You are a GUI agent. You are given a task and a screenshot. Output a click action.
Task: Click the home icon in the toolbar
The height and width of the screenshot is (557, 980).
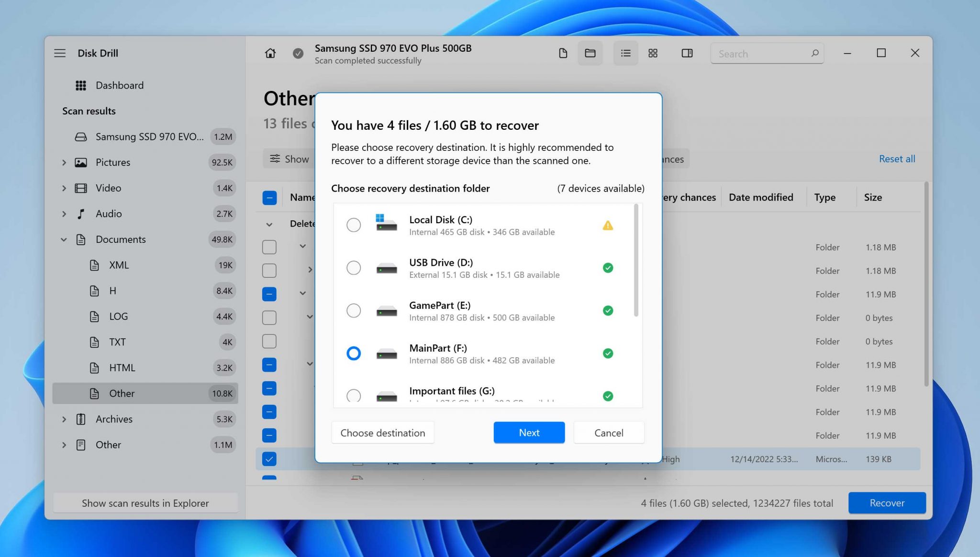(270, 53)
